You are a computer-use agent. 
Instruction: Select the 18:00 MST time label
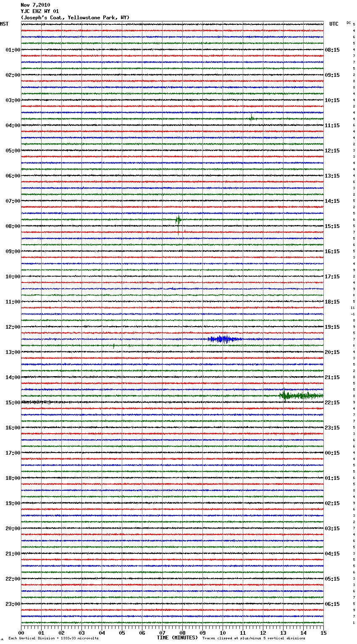(x=13, y=478)
